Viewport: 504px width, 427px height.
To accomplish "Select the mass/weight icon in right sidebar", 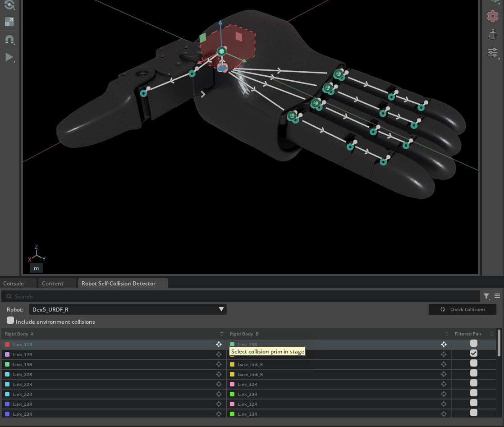I will click(492, 34).
